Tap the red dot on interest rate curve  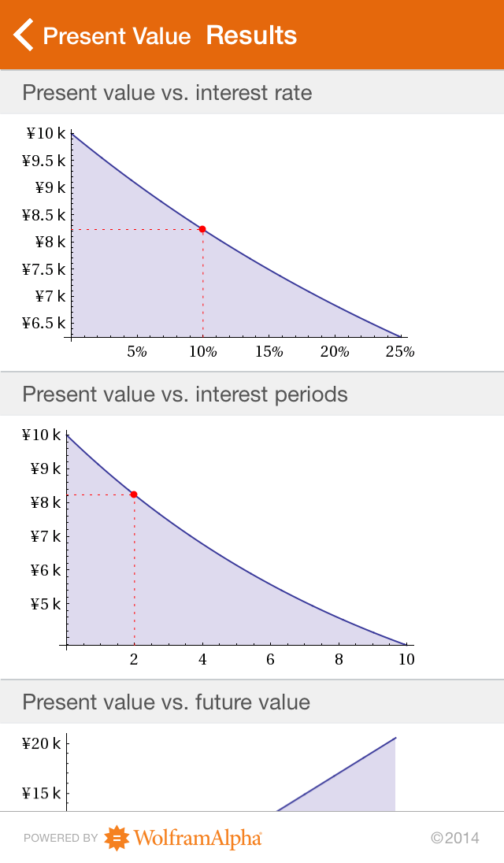coord(202,229)
